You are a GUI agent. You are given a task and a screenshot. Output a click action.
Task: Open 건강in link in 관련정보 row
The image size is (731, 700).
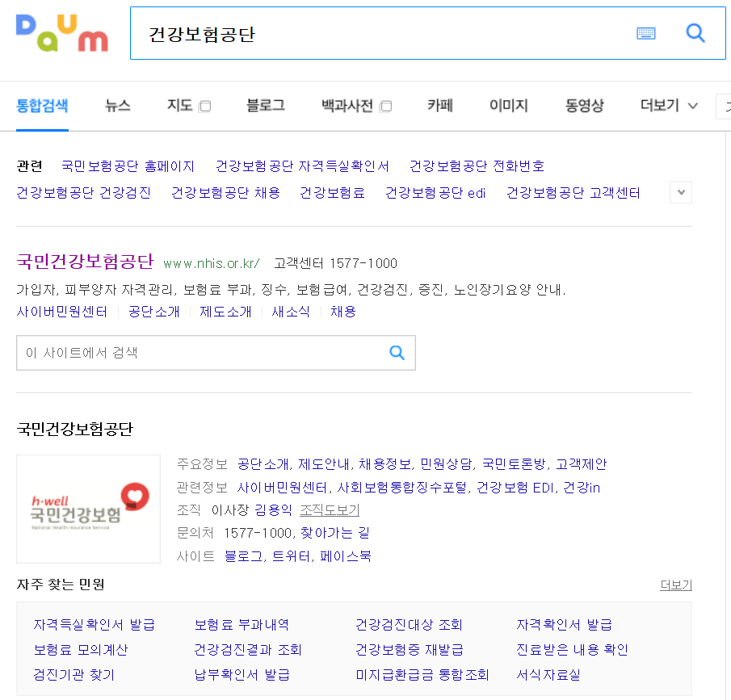582,488
